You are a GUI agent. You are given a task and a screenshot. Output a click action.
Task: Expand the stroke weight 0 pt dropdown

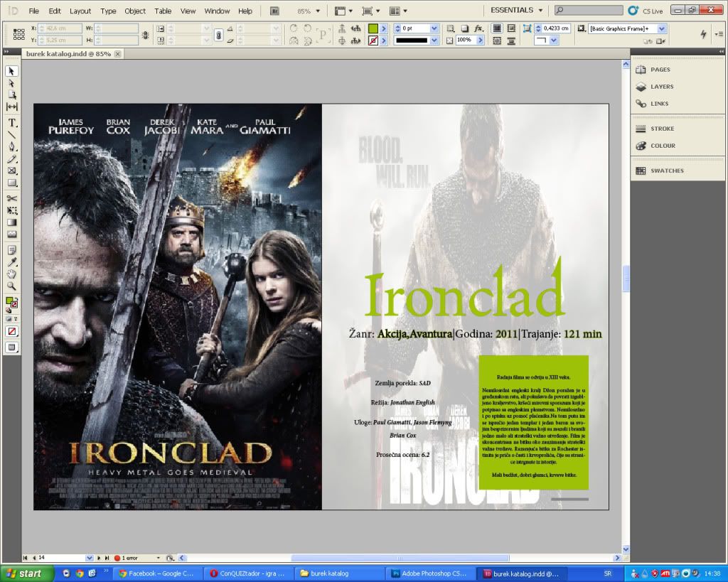coord(434,28)
